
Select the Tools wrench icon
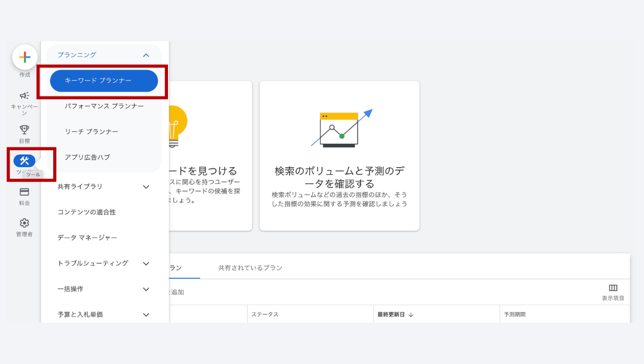(x=25, y=161)
